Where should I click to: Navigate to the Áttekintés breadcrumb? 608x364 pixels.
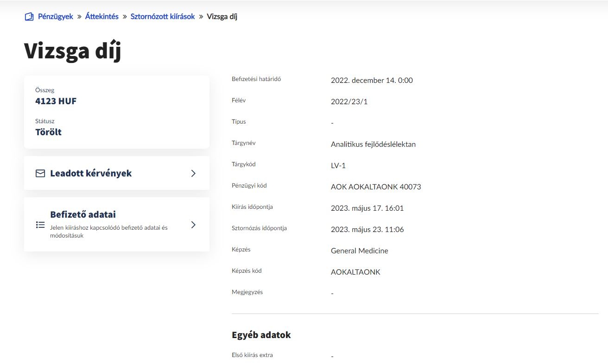[102, 17]
